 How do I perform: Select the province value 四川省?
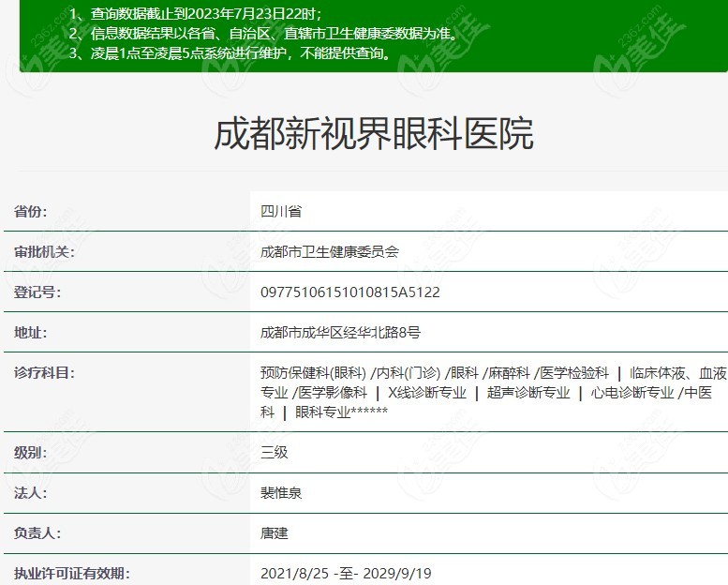pos(280,212)
